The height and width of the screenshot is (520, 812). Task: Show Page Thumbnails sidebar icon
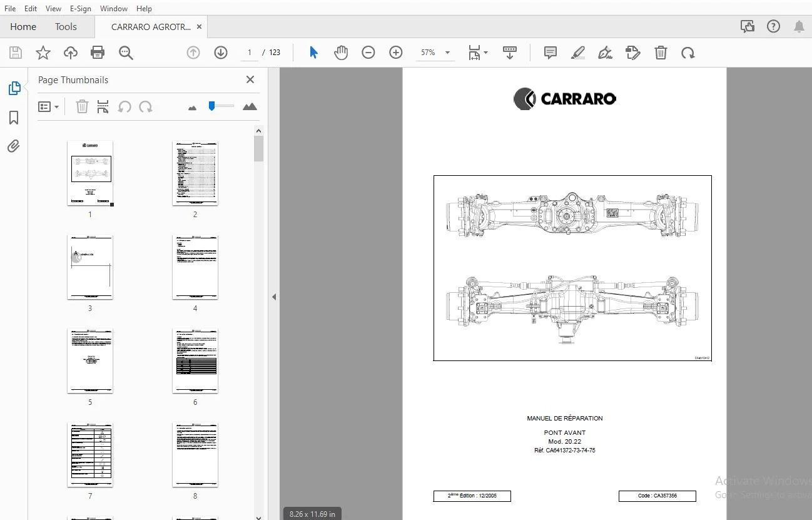click(x=14, y=88)
